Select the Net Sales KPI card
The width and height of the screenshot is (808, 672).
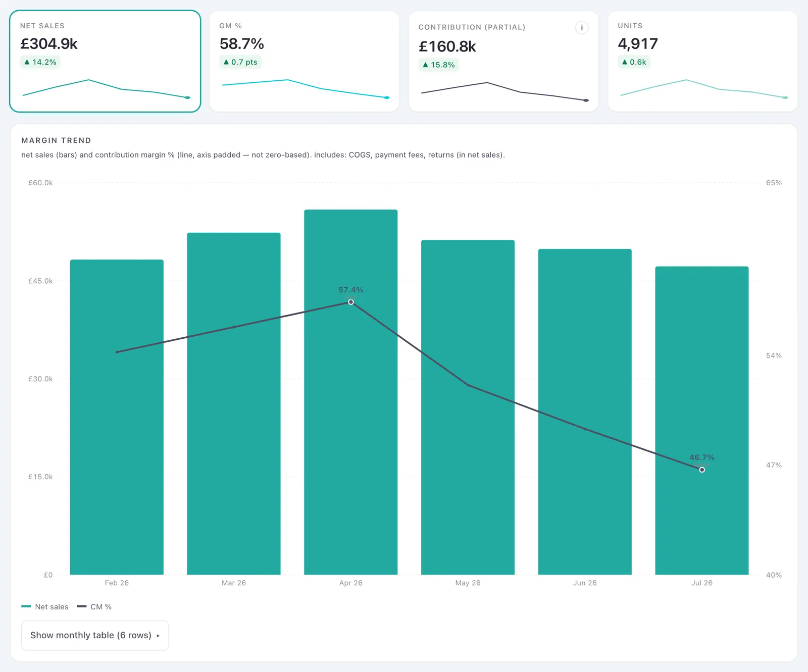[105, 61]
